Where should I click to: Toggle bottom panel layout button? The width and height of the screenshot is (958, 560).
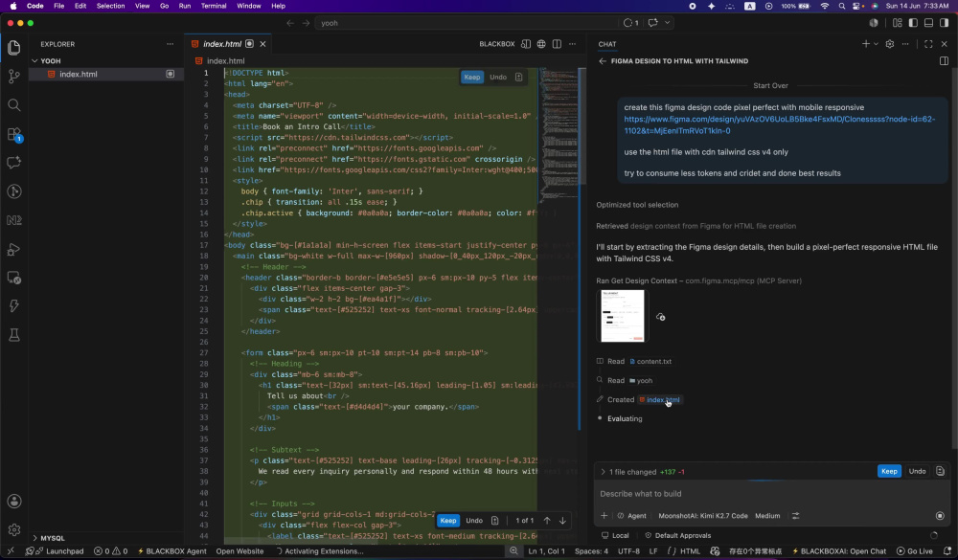[928, 23]
